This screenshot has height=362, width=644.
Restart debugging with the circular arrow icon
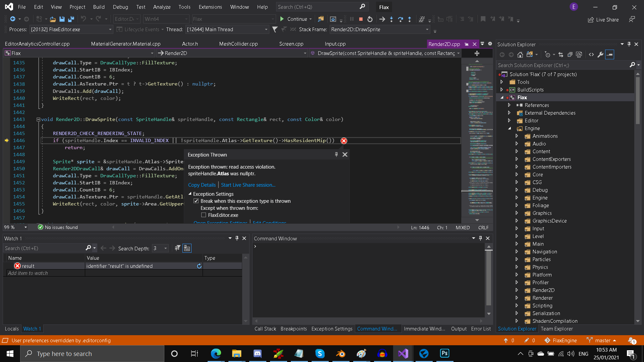click(370, 19)
